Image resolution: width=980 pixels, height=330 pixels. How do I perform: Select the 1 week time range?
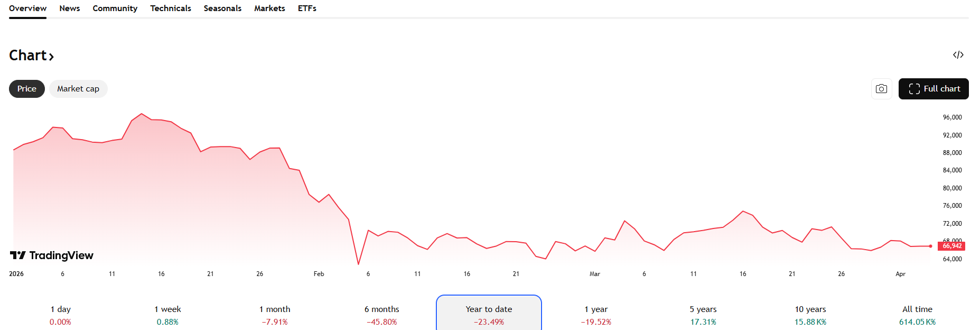point(167,315)
